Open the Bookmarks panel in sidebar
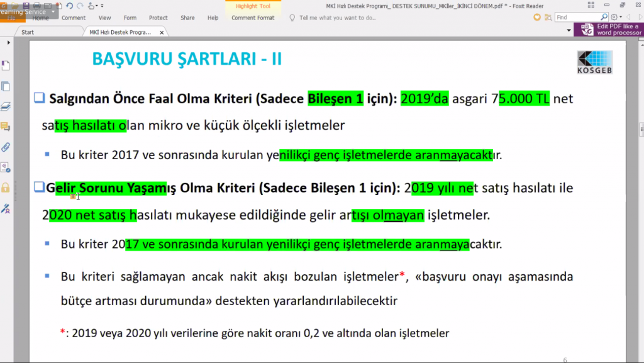644x363 pixels. pos(6,65)
